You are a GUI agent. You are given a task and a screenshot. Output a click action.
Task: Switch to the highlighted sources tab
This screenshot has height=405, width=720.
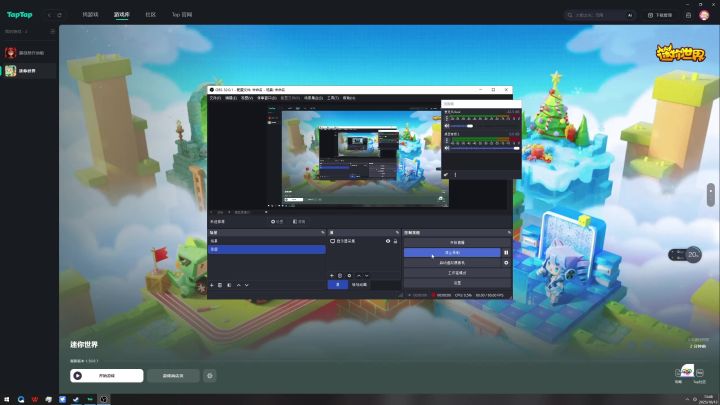[338, 285]
